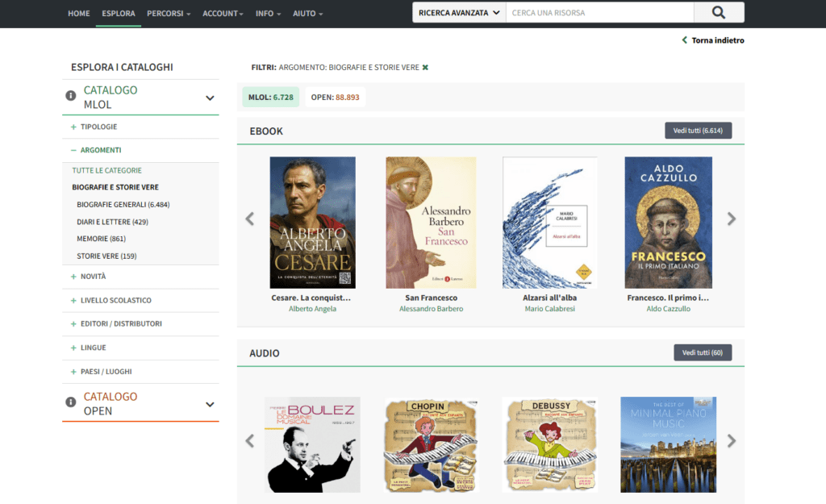
Task: Click the magnifying glass search button
Action: point(719,13)
